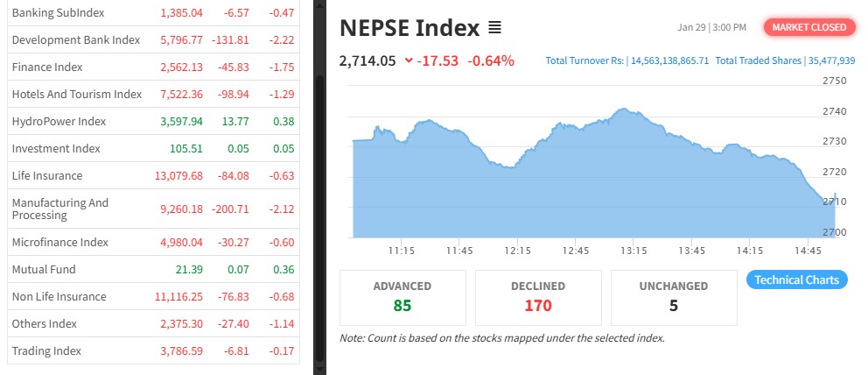Viewport: 868px width, 375px height.
Task: Choose the HydroPower Index row
Action: tap(59, 122)
